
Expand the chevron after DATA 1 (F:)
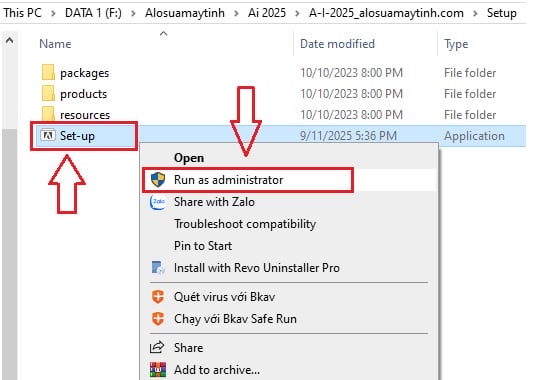[x=133, y=13]
